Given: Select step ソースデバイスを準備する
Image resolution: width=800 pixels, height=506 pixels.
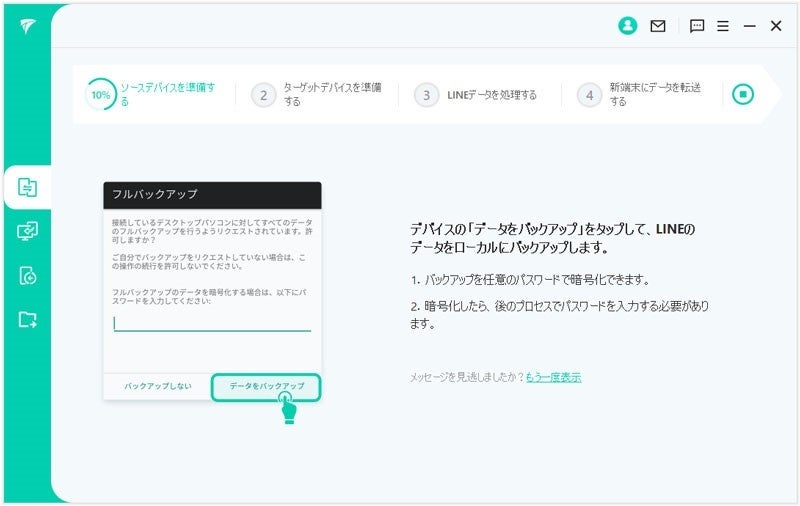Looking at the screenshot, I should click(168, 94).
